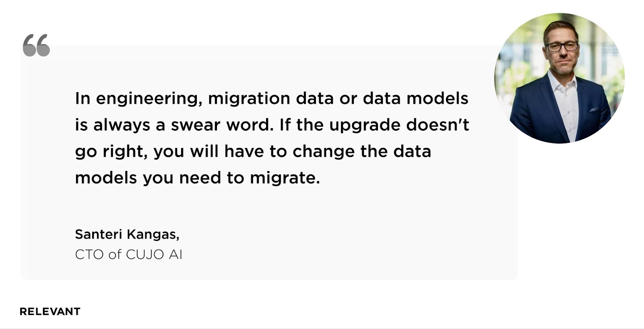
Task: Click the circular portrait photo of the speaker
Action: (559, 78)
